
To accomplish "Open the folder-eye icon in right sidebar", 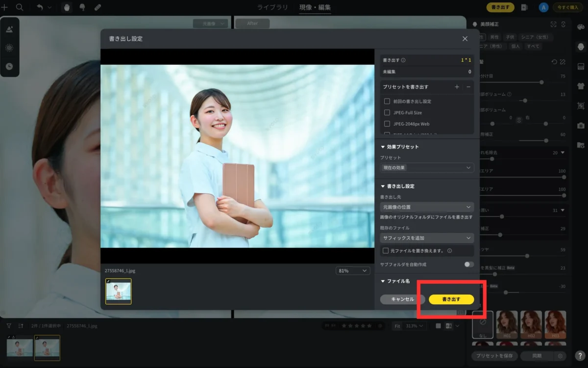I will (x=581, y=145).
